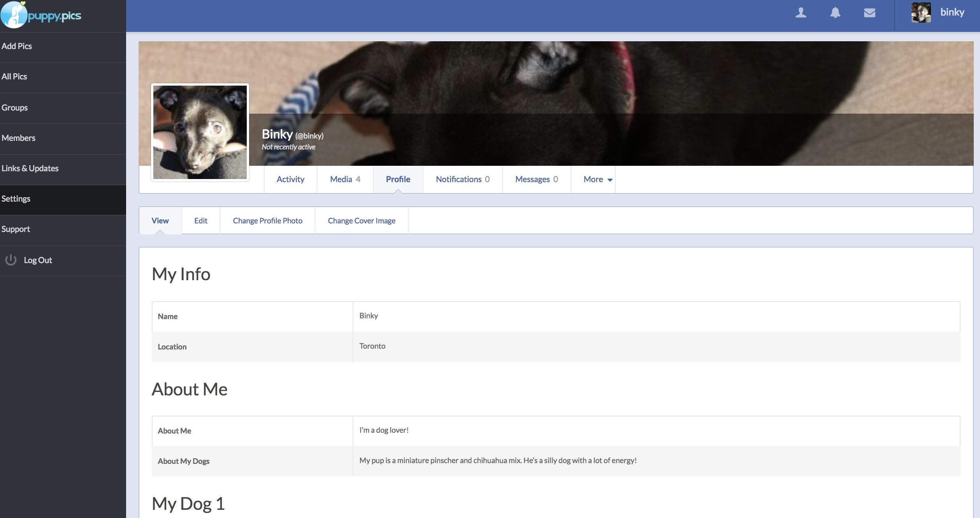The image size is (980, 518).
Task: Open the notifications bell icon
Action: click(835, 13)
